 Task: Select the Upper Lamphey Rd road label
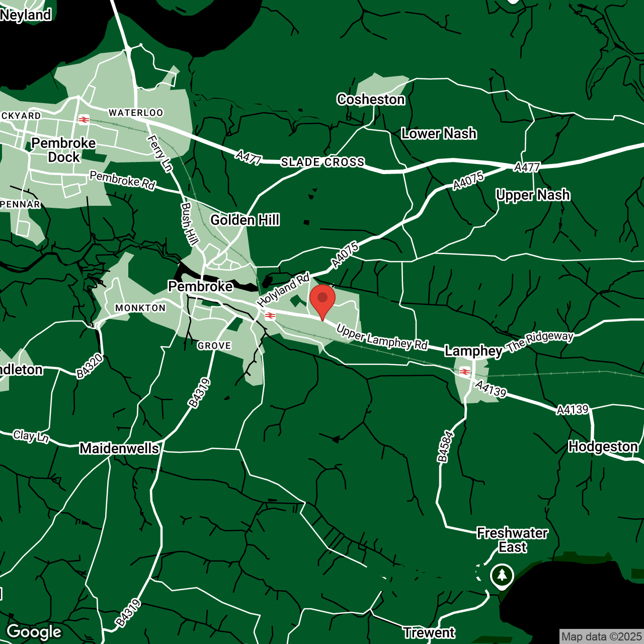[382, 338]
